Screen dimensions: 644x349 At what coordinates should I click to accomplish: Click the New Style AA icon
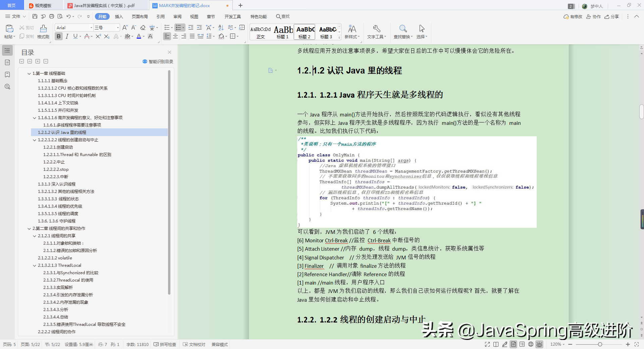click(x=352, y=29)
